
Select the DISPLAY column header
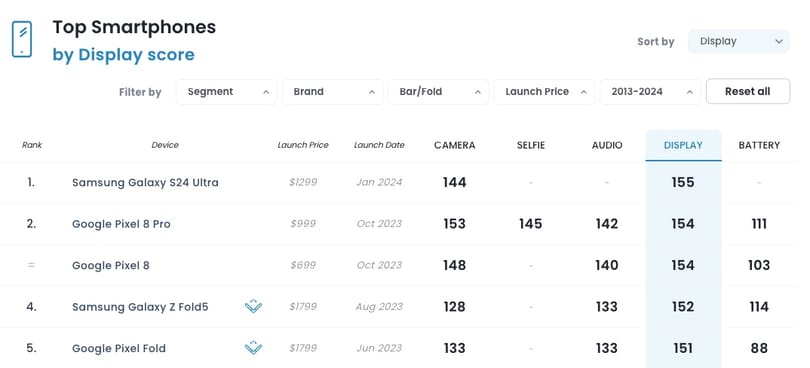point(683,145)
